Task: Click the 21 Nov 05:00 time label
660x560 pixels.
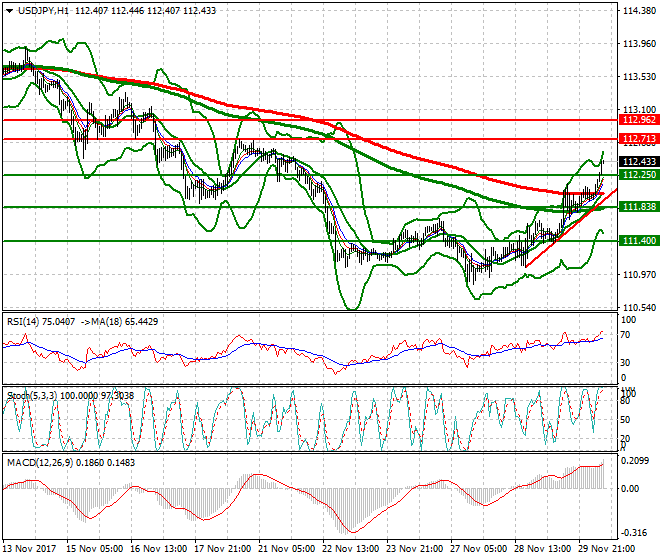Action: coord(287,549)
